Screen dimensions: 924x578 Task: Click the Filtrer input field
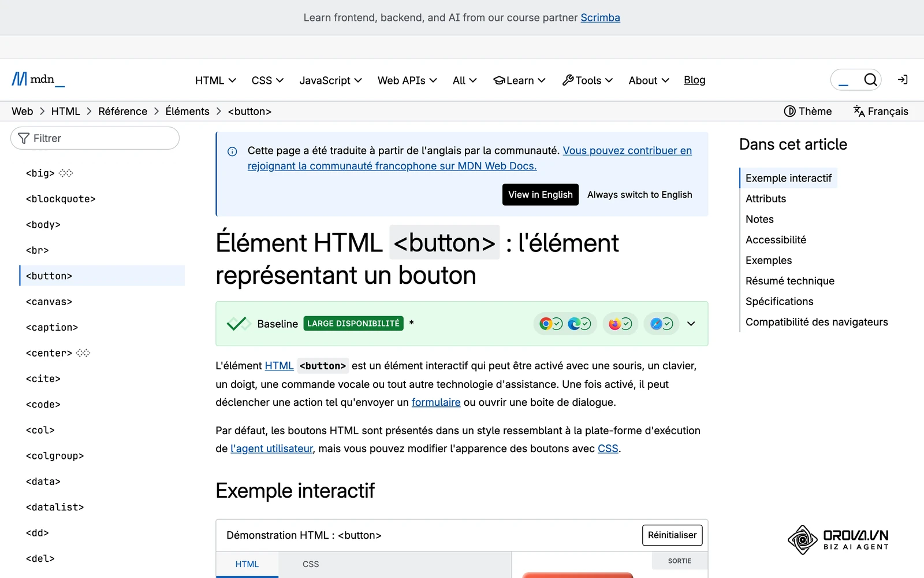95,138
